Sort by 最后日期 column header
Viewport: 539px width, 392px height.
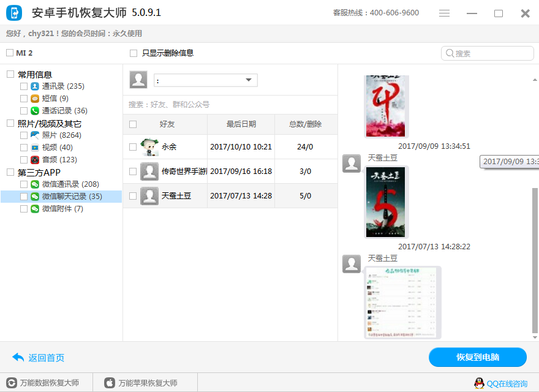pos(241,124)
